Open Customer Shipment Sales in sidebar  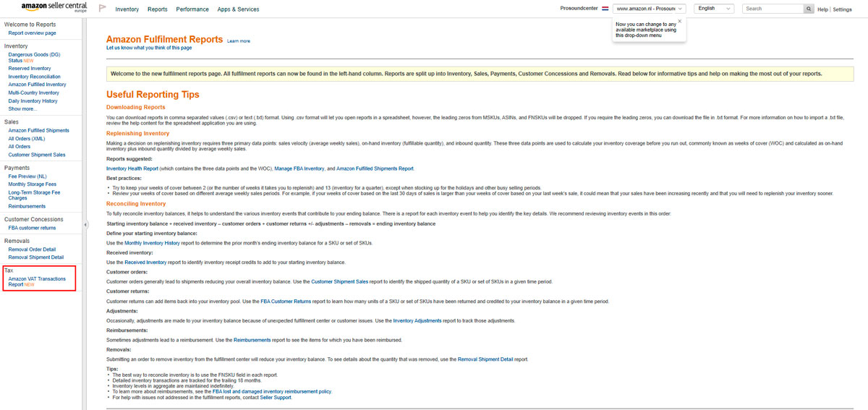point(37,155)
